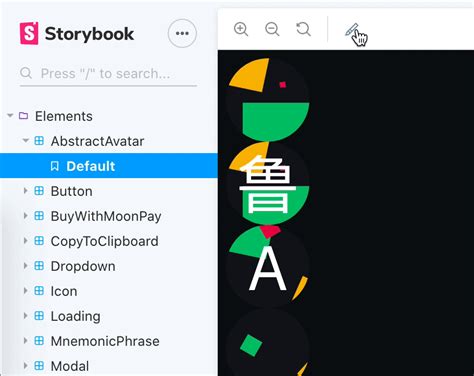Expand the Modal component arrow
The image size is (474, 376).
point(25,366)
